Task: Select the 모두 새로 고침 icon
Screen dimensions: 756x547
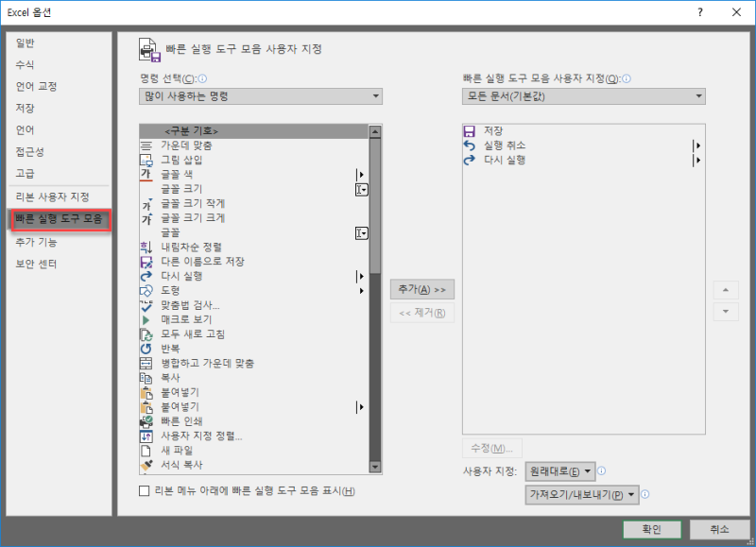Action: (146, 334)
